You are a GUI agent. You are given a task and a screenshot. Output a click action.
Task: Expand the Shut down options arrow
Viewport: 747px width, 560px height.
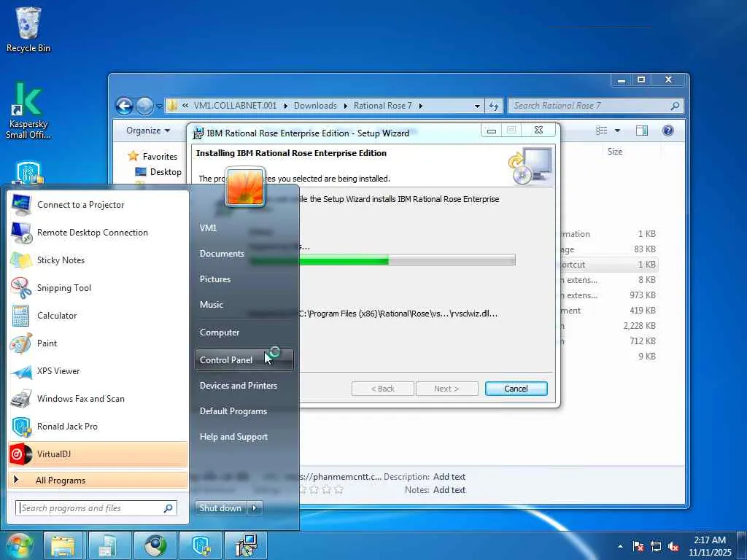(255, 508)
